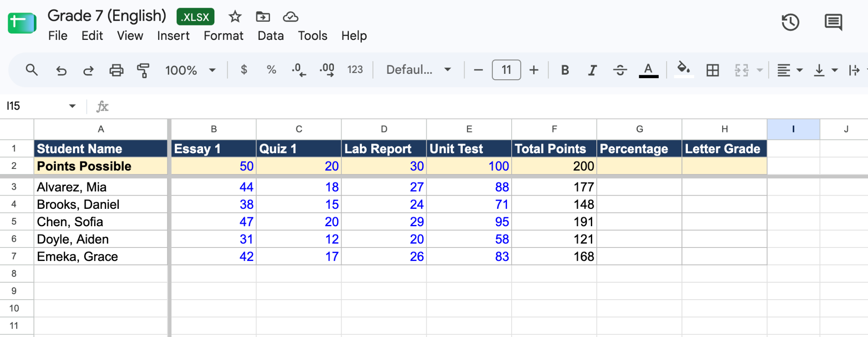
Task: Redo the last action
Action: point(88,70)
